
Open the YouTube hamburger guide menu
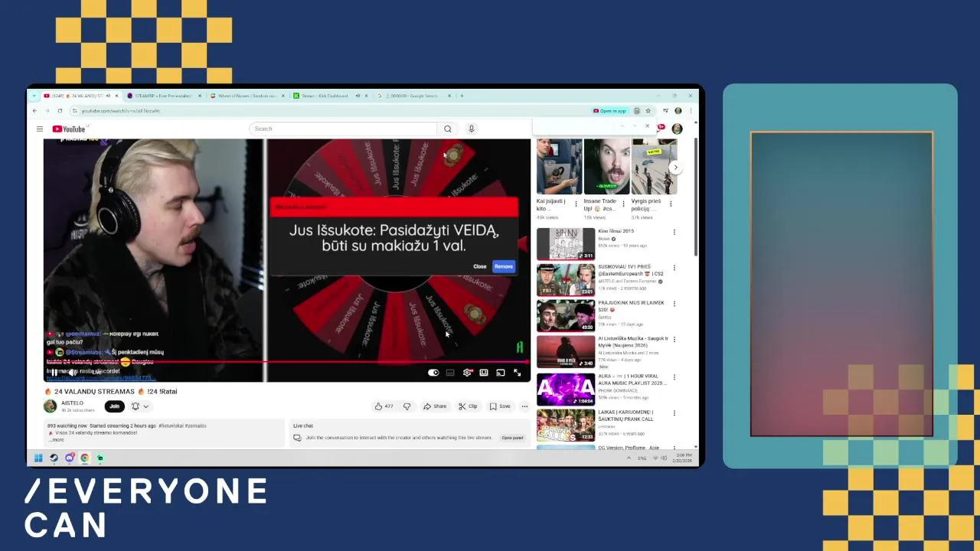pos(39,129)
